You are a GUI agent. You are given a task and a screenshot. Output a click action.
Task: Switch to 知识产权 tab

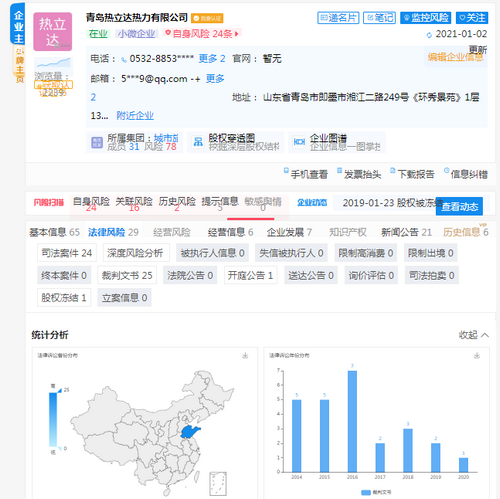(x=348, y=232)
